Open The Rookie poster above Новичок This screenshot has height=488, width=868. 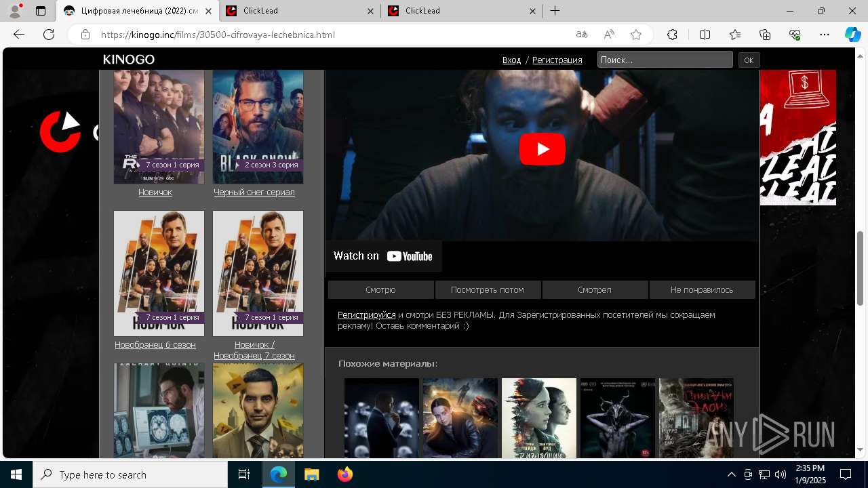[159, 127]
